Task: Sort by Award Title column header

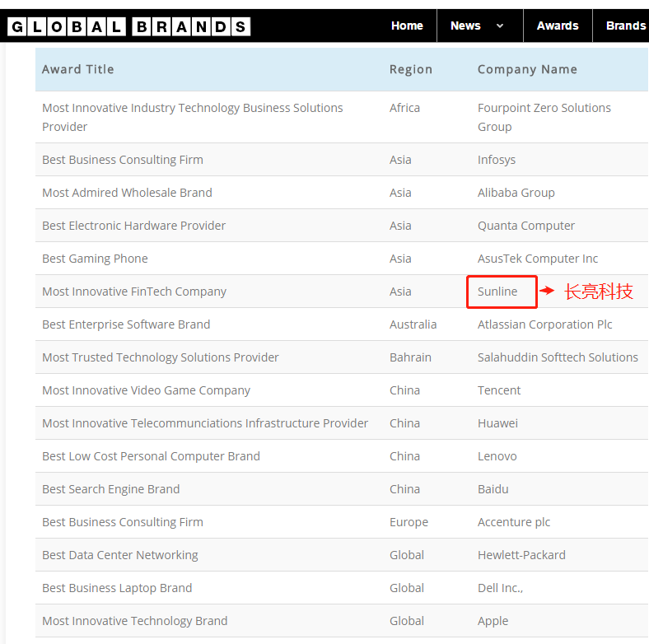Action: click(77, 69)
